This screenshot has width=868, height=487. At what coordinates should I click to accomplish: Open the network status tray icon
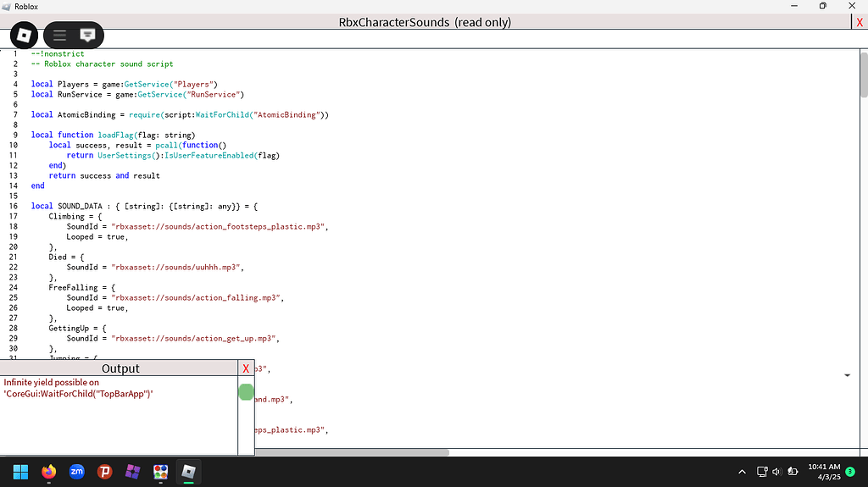(x=762, y=472)
